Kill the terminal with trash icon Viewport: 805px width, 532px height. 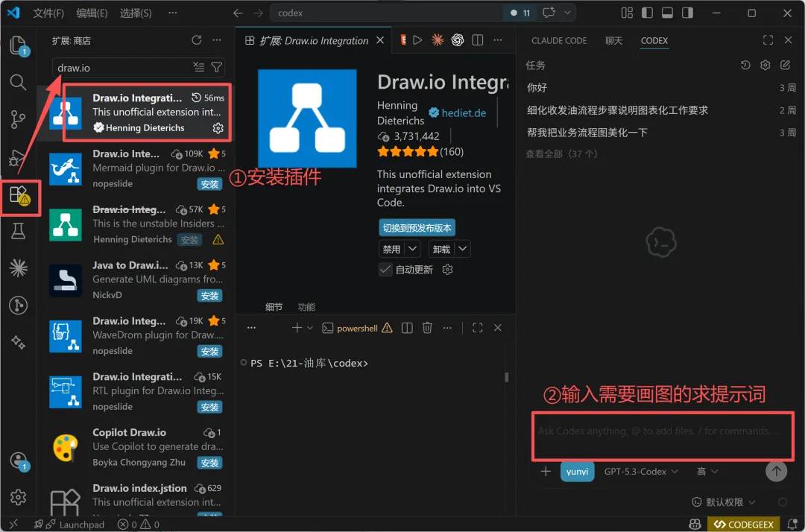coord(427,328)
